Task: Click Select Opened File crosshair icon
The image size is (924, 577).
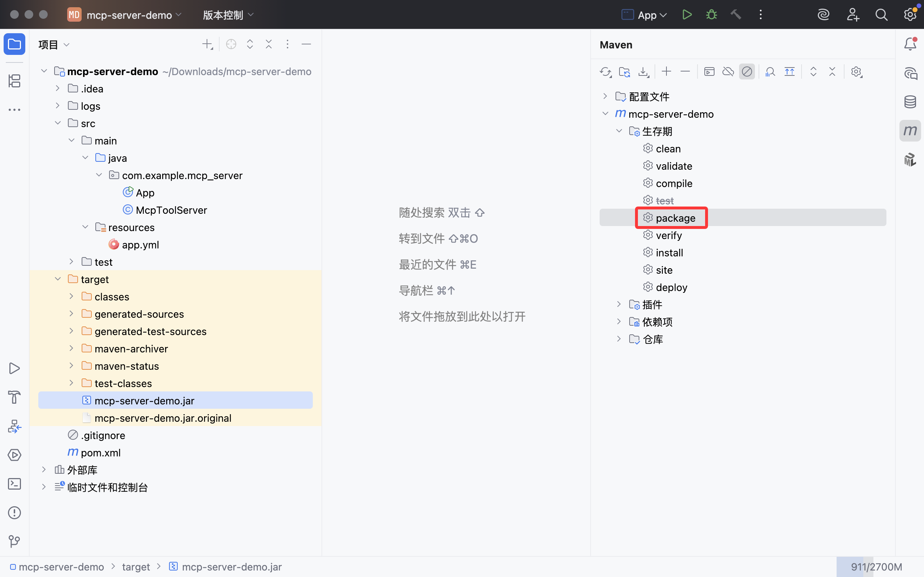Action: [x=231, y=44]
